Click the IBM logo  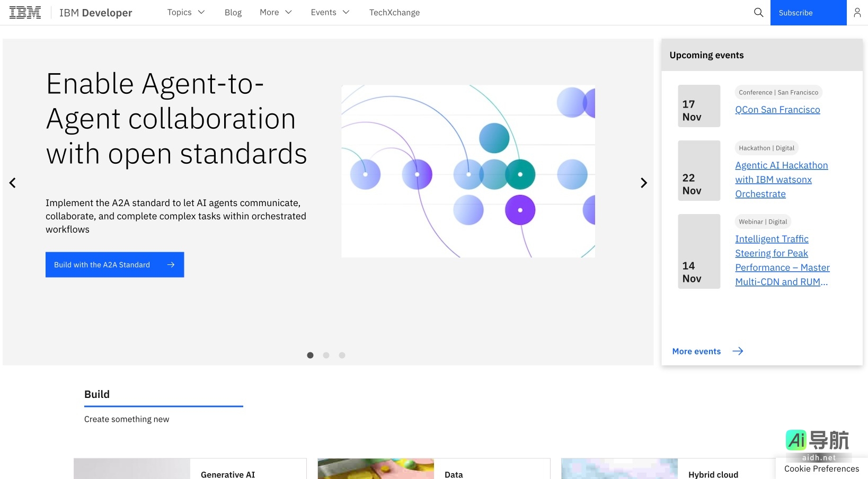pos(25,12)
